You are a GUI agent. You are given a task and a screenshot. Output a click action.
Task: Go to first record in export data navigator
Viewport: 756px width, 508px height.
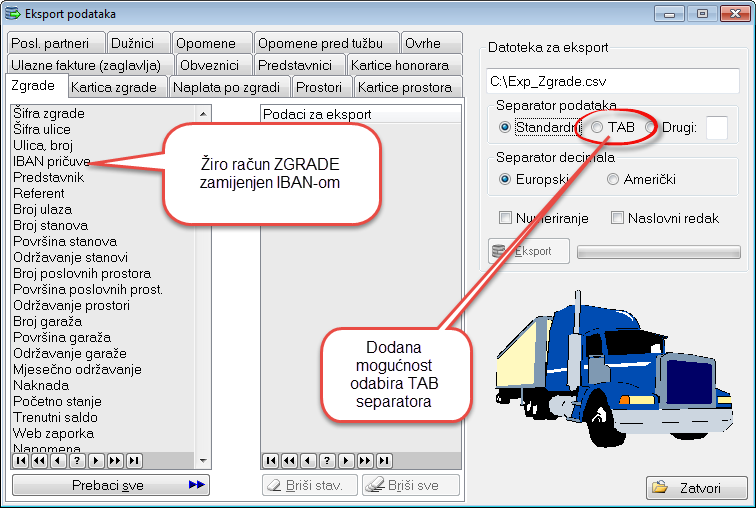271,461
